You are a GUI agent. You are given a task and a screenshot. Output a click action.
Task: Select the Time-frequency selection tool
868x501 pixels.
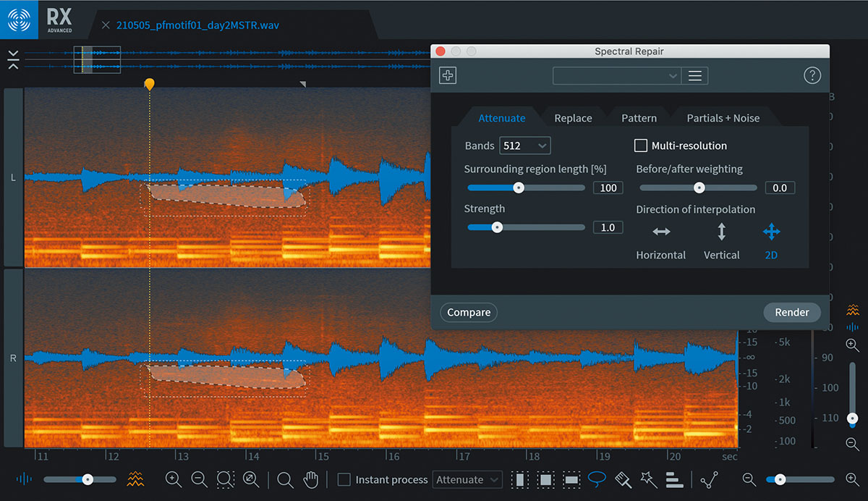[x=545, y=479]
